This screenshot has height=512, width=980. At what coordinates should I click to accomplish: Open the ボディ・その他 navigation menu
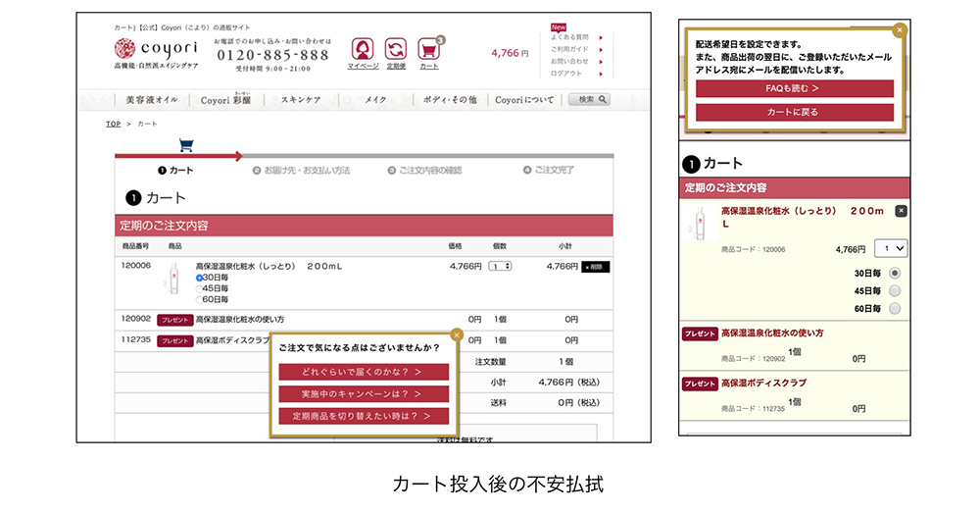[x=450, y=99]
